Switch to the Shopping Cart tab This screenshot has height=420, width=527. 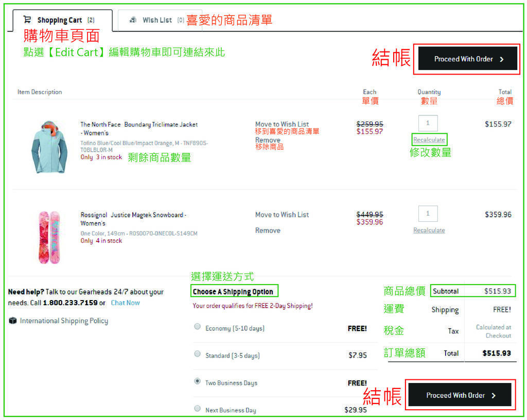click(62, 20)
